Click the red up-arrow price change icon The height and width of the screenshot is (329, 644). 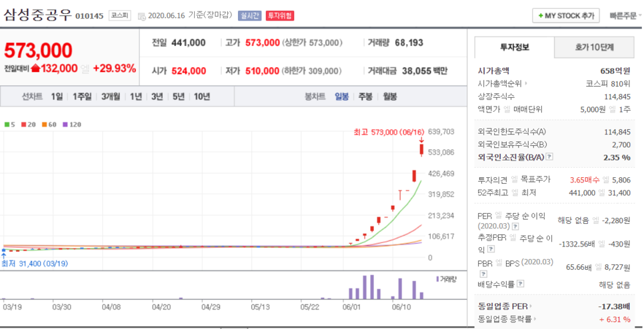tap(35, 69)
